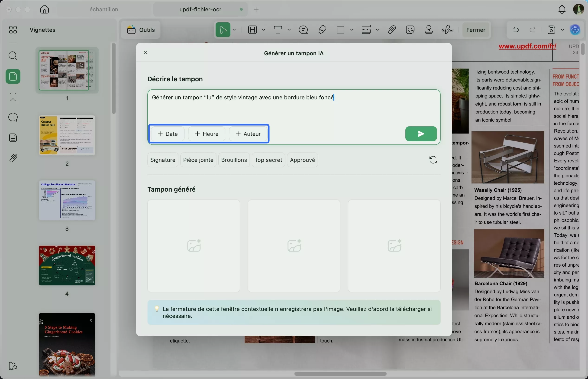
Task: Refresh the stamp suggestion tags
Action: point(433,160)
